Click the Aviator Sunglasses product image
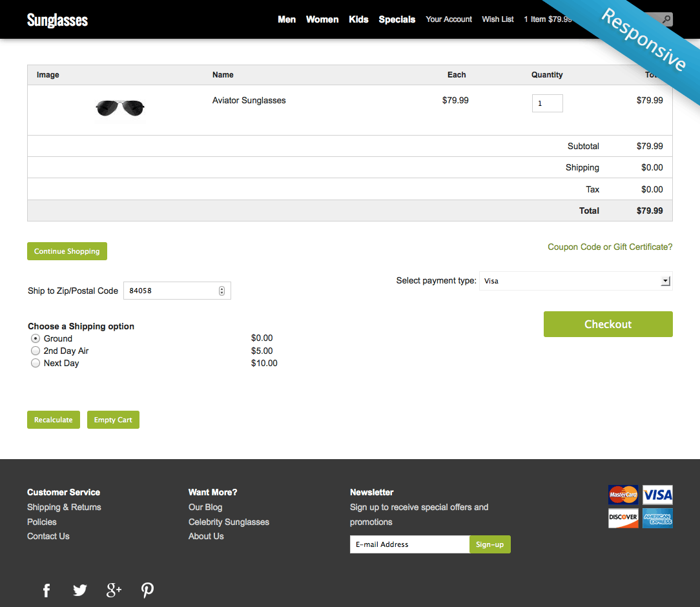 click(120, 108)
